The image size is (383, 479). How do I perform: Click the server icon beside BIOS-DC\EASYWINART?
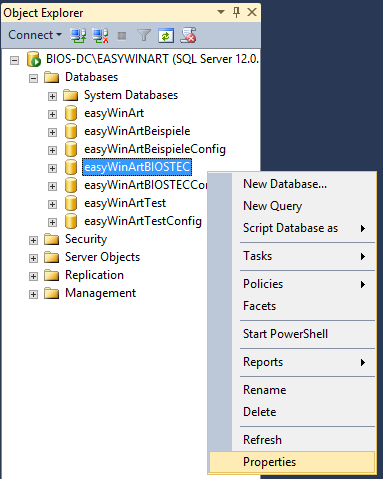click(x=34, y=59)
